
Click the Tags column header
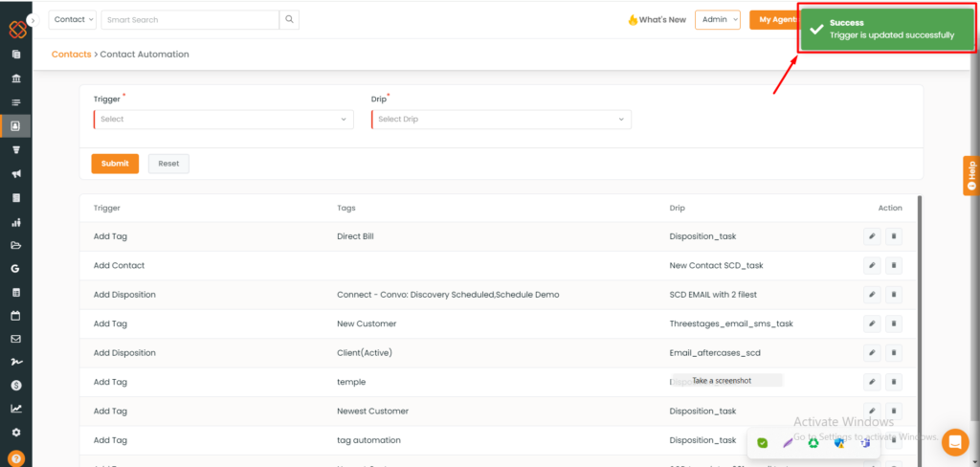pos(346,208)
